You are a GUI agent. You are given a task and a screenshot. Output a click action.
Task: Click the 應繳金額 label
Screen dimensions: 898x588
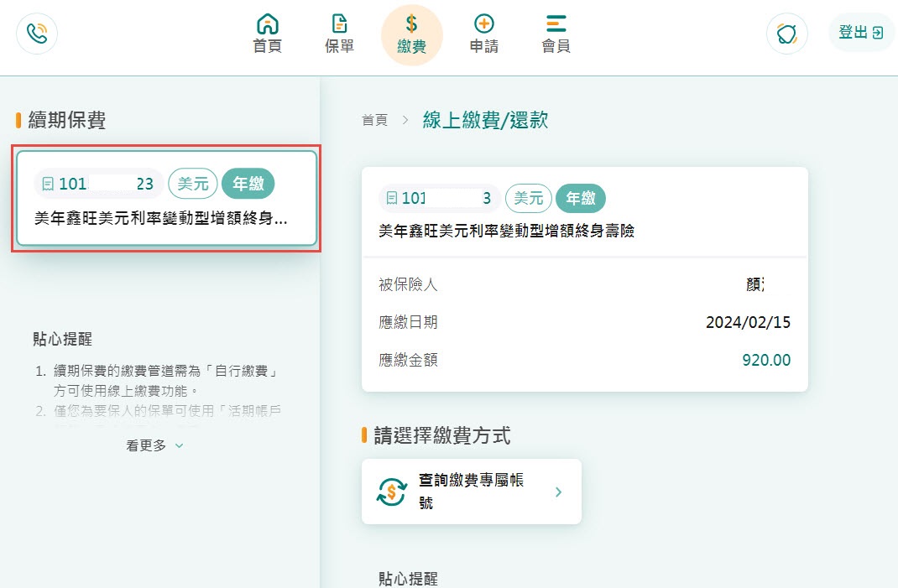point(408,360)
